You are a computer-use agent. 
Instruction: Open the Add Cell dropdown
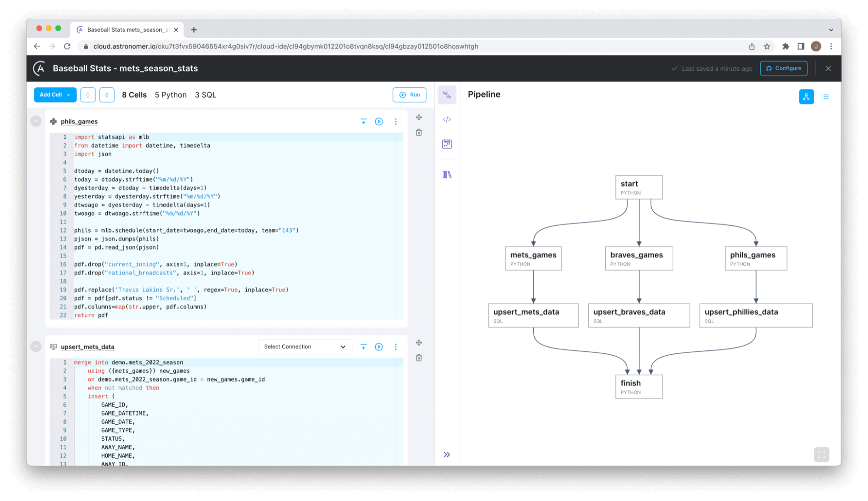[55, 95]
